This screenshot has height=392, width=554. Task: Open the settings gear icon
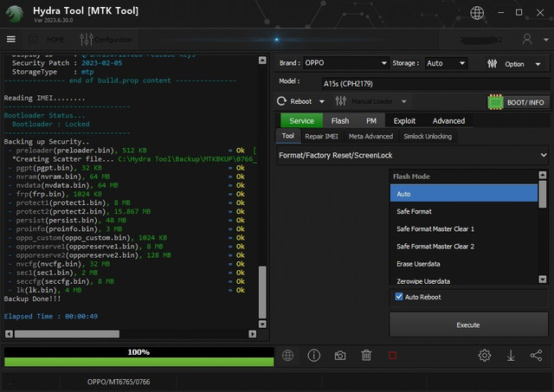[x=485, y=356]
